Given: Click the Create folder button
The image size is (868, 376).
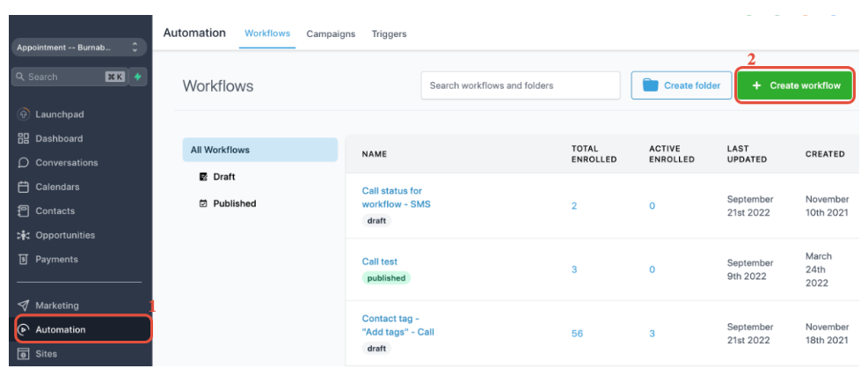Looking at the screenshot, I should (x=682, y=85).
